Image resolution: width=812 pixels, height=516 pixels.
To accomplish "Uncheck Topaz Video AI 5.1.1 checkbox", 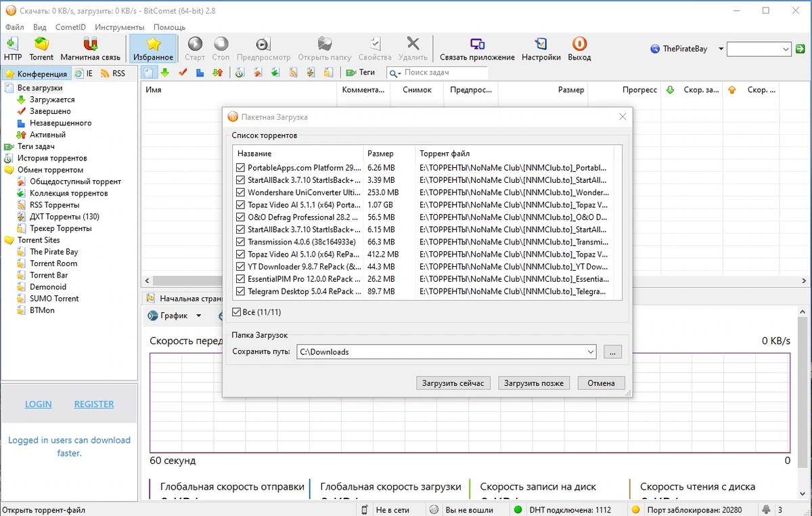I will tap(241, 205).
